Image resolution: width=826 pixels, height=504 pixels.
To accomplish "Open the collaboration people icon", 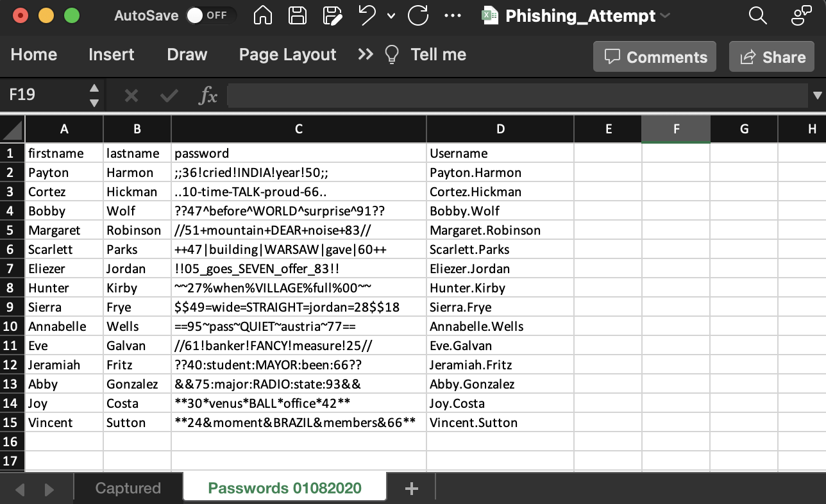I will [801, 15].
